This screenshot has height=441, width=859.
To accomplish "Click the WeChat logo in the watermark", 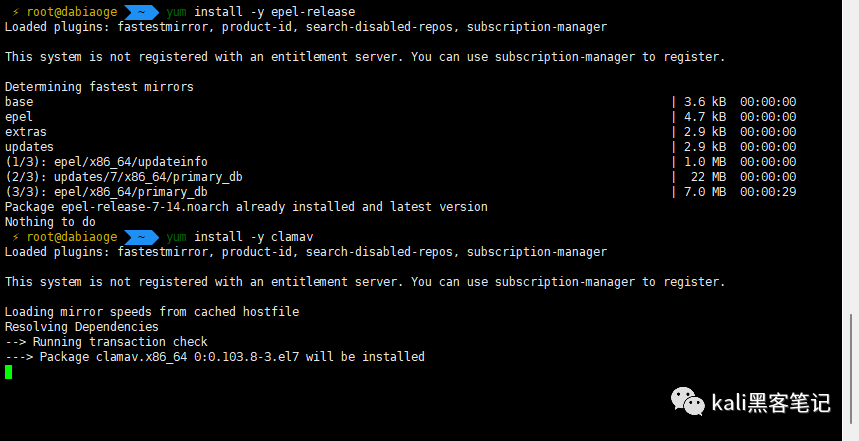I will [x=688, y=402].
